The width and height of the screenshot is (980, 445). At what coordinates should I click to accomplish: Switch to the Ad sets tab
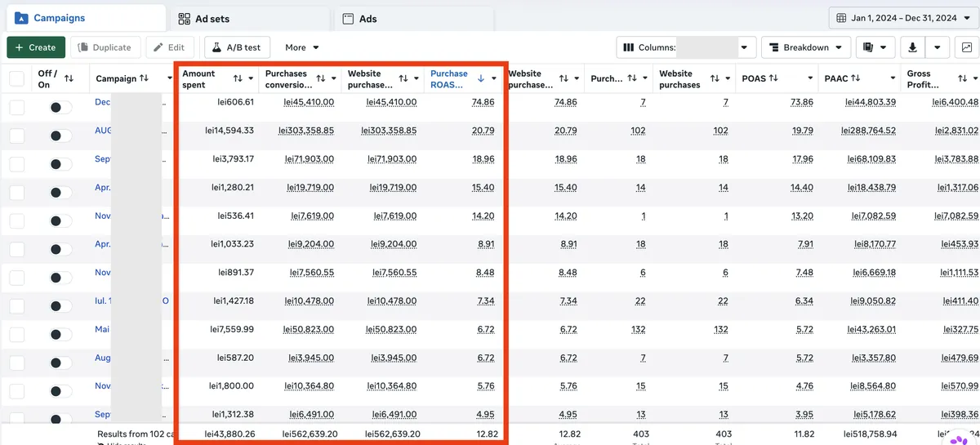tap(250, 18)
